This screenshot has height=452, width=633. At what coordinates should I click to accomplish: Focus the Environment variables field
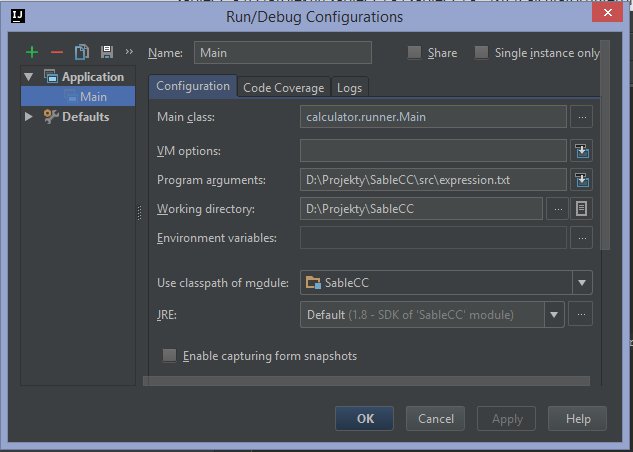pyautogui.click(x=433, y=238)
